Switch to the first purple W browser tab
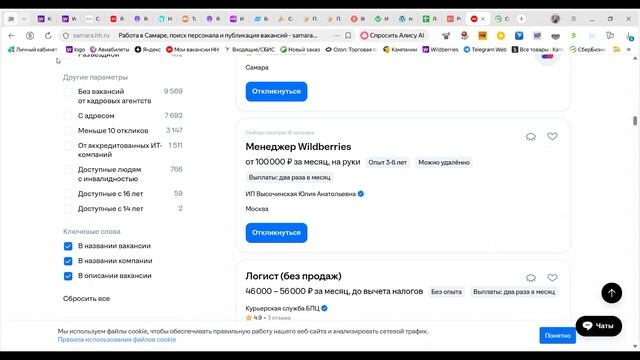 pos(44,19)
